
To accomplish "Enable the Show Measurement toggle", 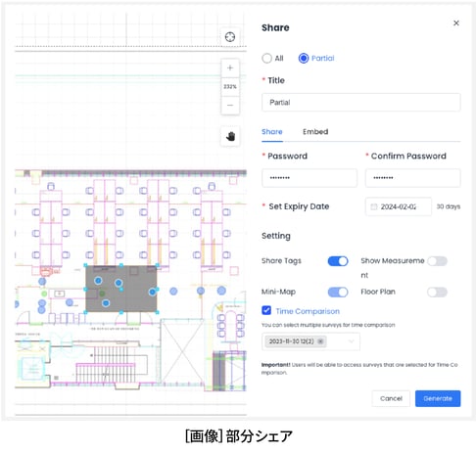I will coord(437,261).
